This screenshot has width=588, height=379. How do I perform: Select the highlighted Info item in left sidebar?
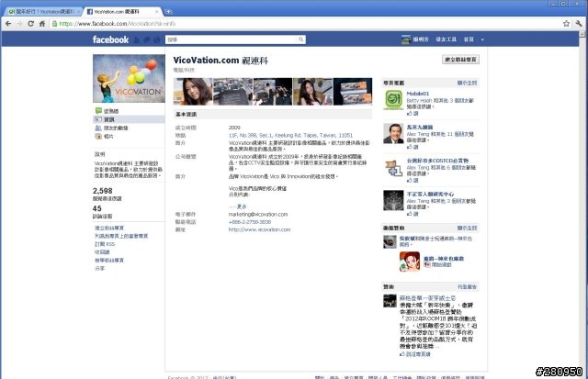click(129, 119)
